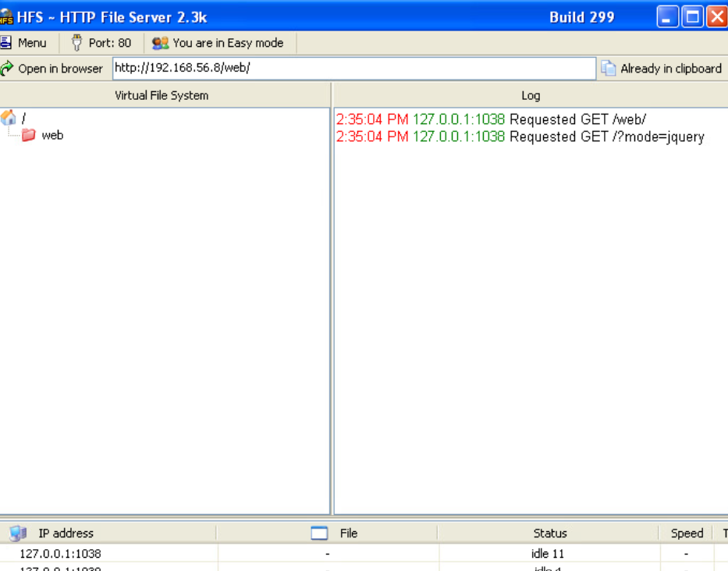728x571 pixels.
Task: Click the Log panel header
Action: (531, 95)
